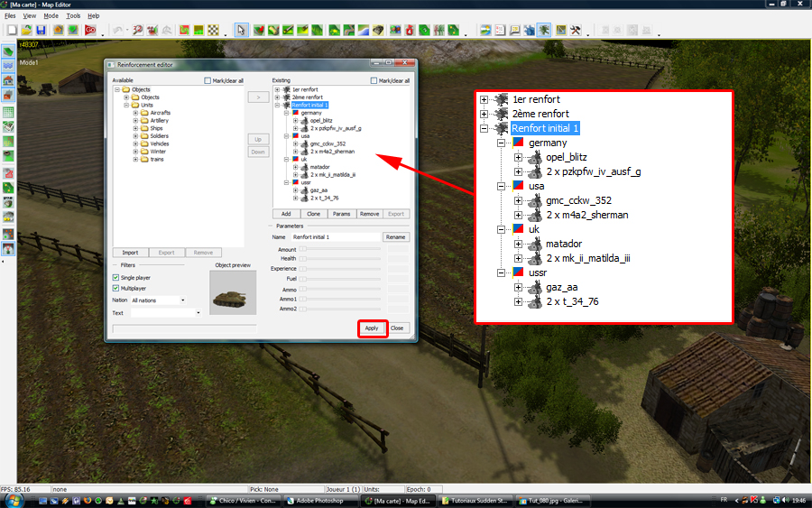Click the green grid icon in left sidebar
812x508 pixels.
pyautogui.click(x=8, y=113)
